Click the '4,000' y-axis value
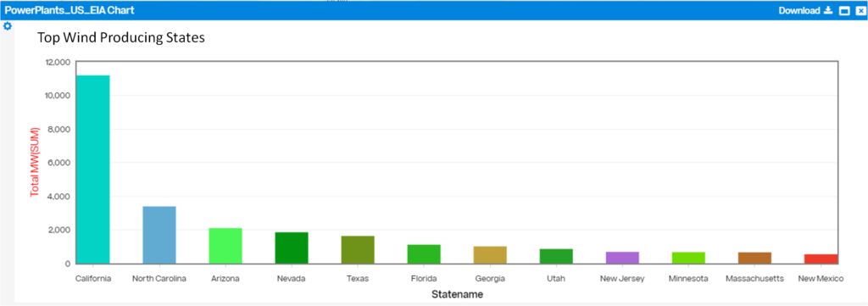This screenshot has height=306, width=868. (58, 197)
